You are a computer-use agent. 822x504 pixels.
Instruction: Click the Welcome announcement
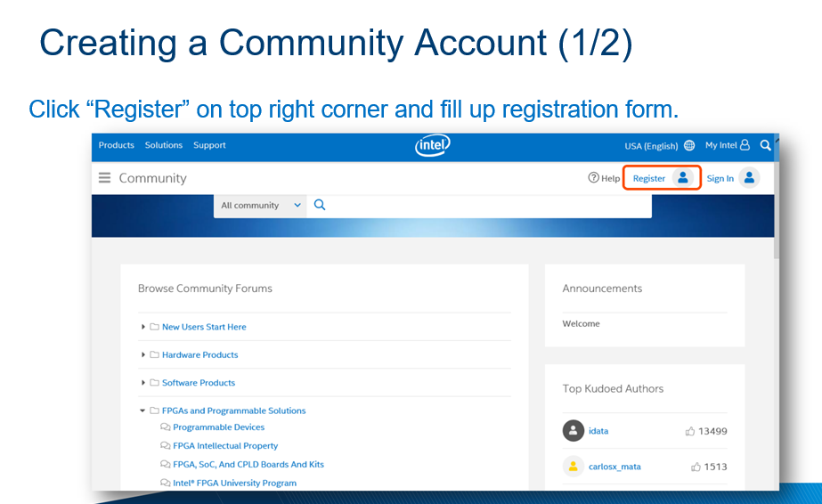coord(581,324)
